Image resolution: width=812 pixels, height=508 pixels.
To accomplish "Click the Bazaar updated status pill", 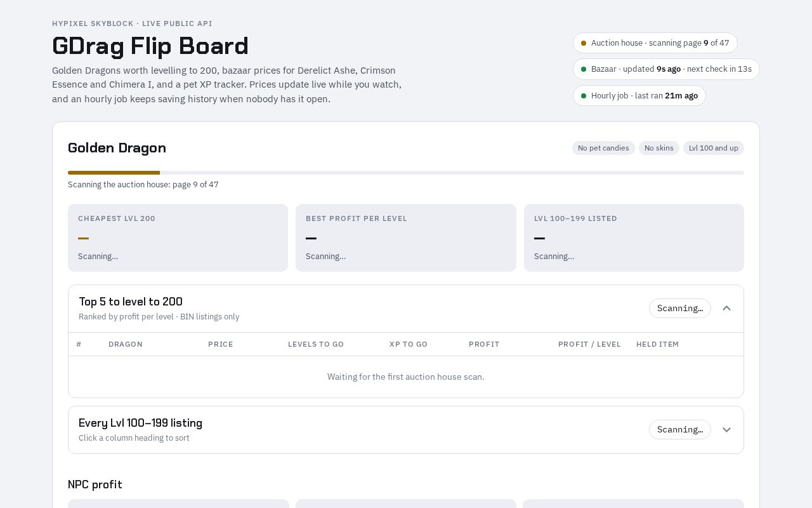I will (666, 69).
